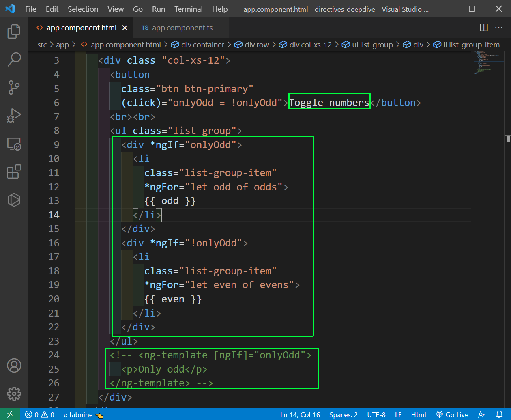Screen dimensions: 511x420
Task: Open the Source Control view
Action: [x=14, y=87]
